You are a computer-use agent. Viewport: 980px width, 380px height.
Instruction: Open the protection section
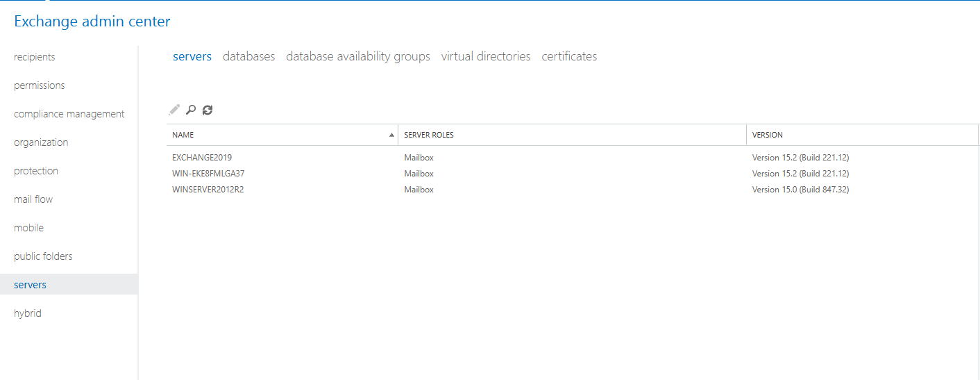tap(36, 171)
